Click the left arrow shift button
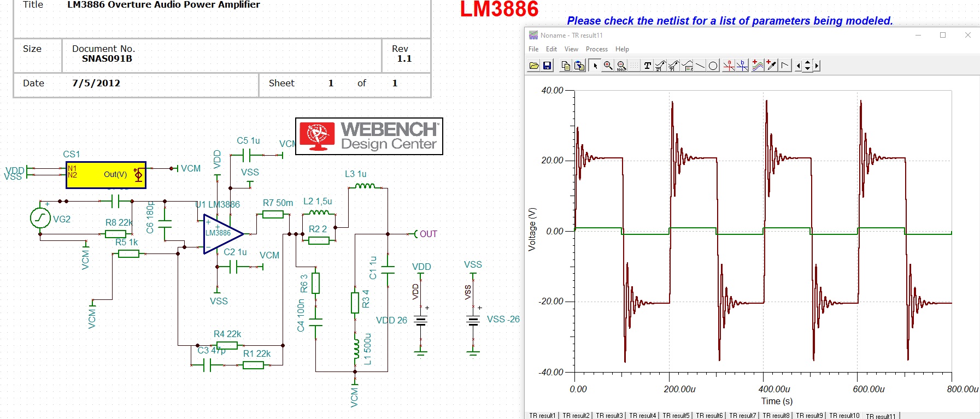Viewport: 980px width, 419px height. (798, 66)
